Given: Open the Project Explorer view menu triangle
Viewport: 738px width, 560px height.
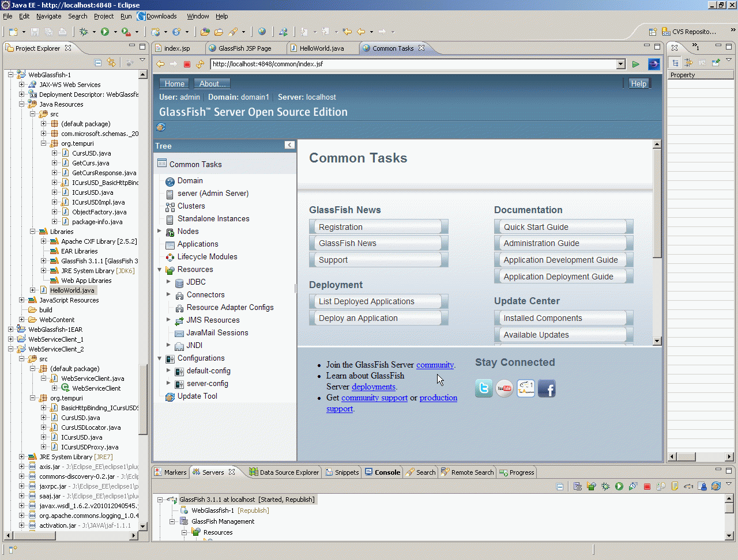Looking at the screenshot, I should 142,60.
